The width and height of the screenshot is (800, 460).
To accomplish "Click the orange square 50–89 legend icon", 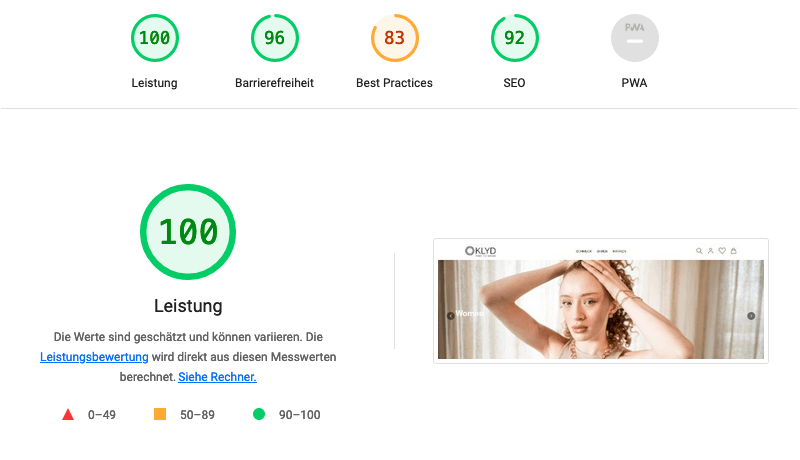I will point(160,414).
